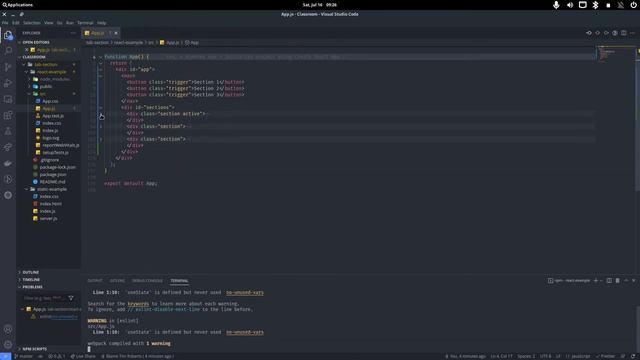Open the Selection menu

pyautogui.click(x=31, y=23)
